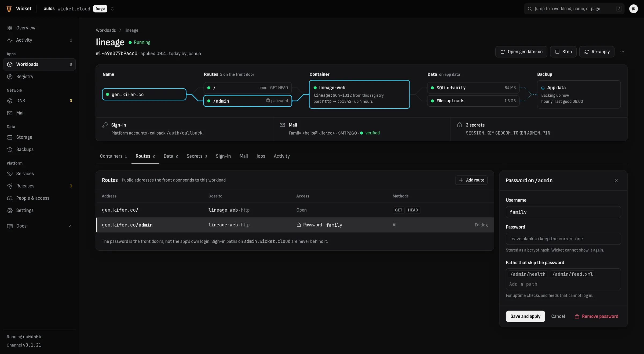Switch to the Data tab
Viewport: 644px width, 354px height.
(x=171, y=156)
